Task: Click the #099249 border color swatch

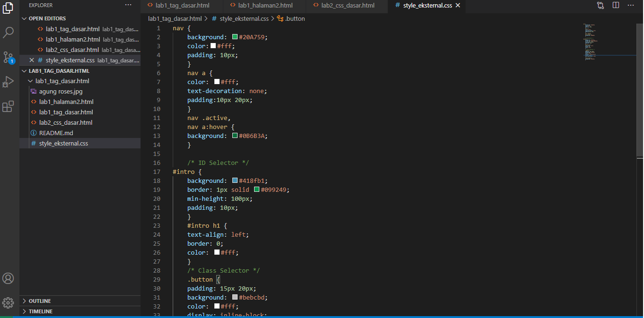Action: [256, 189]
